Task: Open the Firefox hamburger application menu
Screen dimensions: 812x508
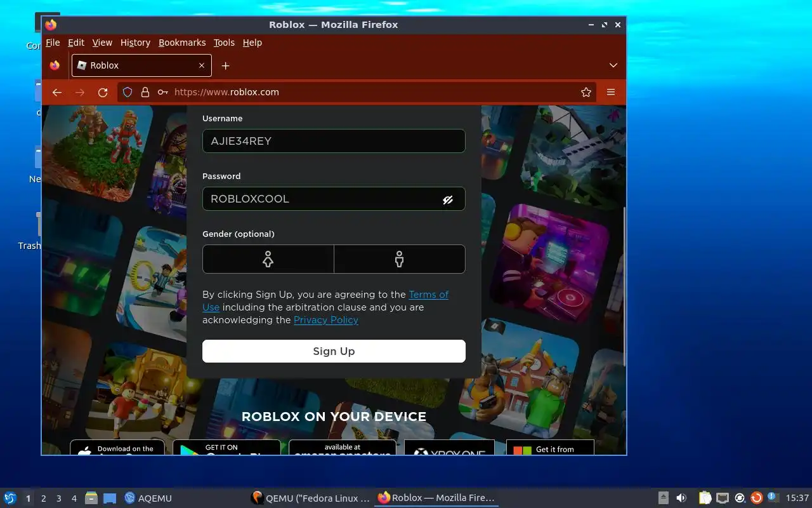Action: click(611, 92)
